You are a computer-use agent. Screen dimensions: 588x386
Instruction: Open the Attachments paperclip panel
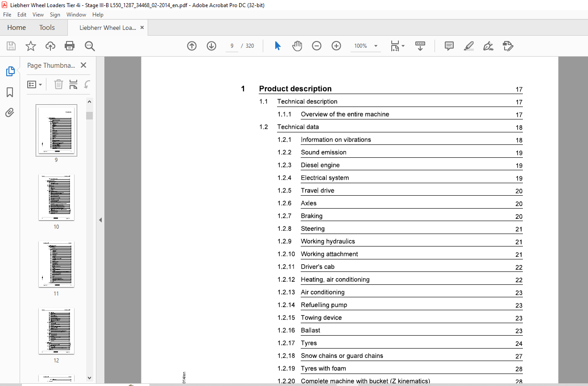coord(10,113)
